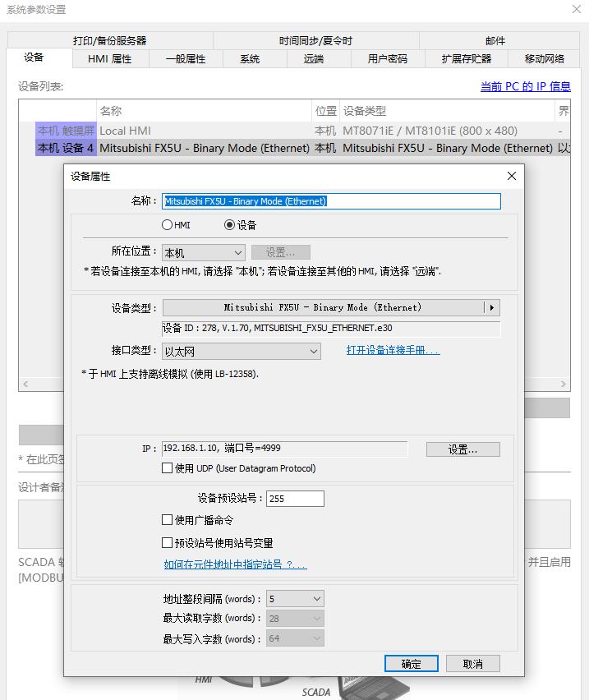The width and height of the screenshot is (589, 700).
Task: Select the HMI radio button
Action: (x=168, y=225)
